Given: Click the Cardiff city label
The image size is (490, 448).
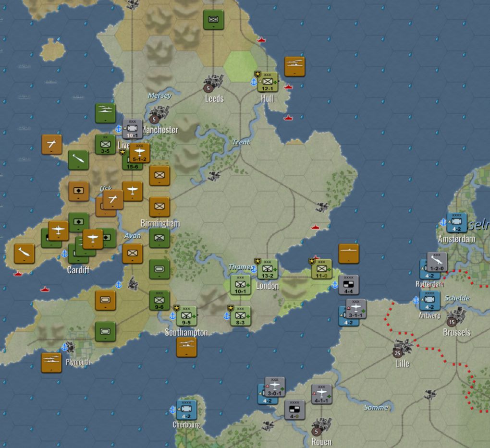Looking at the screenshot, I should 78,270.
